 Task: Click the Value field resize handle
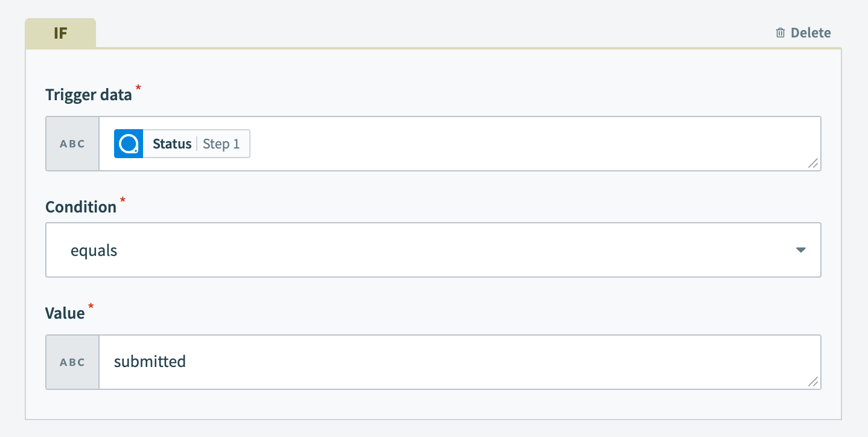pyautogui.click(x=813, y=381)
